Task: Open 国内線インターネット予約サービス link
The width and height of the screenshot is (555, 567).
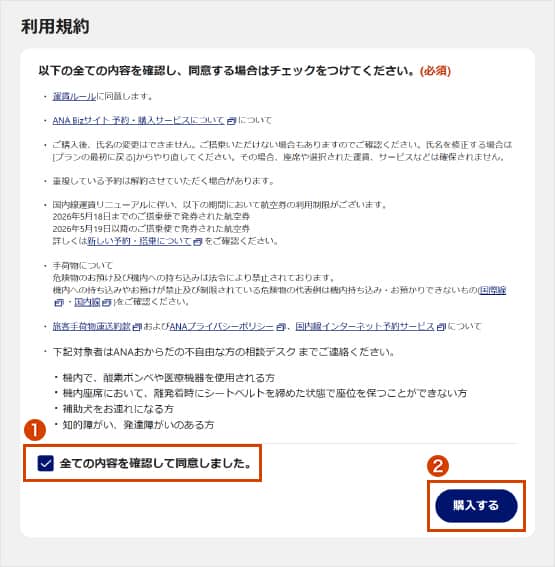Action: [365, 327]
